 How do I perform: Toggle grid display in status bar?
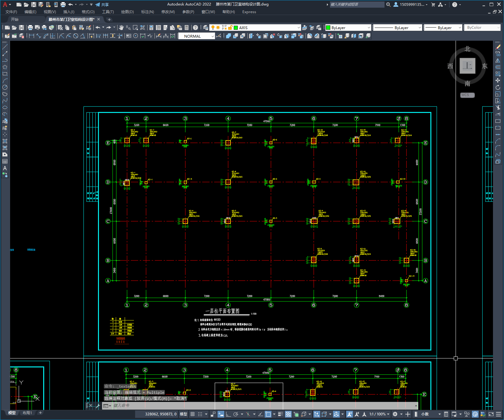tap(193, 414)
